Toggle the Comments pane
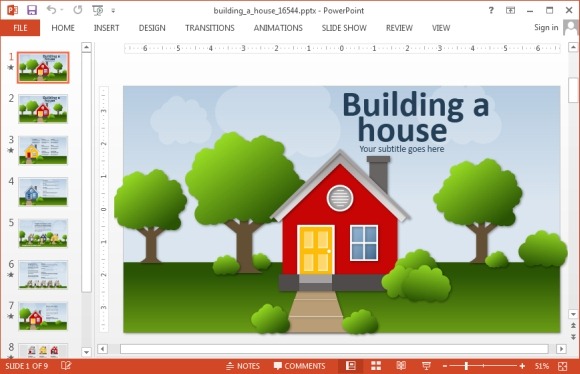Viewport: 580px width, 374px height. tap(299, 366)
